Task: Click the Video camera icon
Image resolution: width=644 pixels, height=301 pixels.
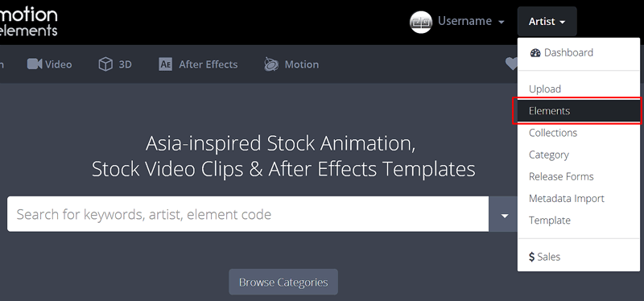Action: [x=35, y=64]
